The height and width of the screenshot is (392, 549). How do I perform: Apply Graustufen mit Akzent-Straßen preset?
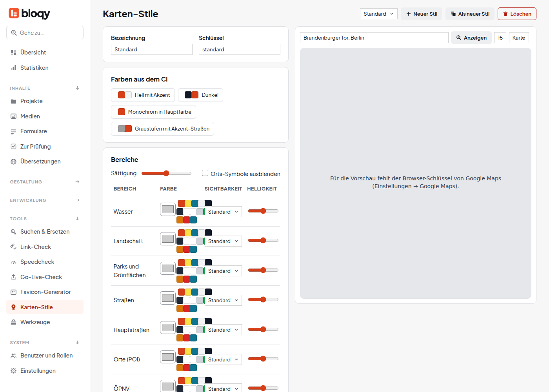tap(162, 129)
